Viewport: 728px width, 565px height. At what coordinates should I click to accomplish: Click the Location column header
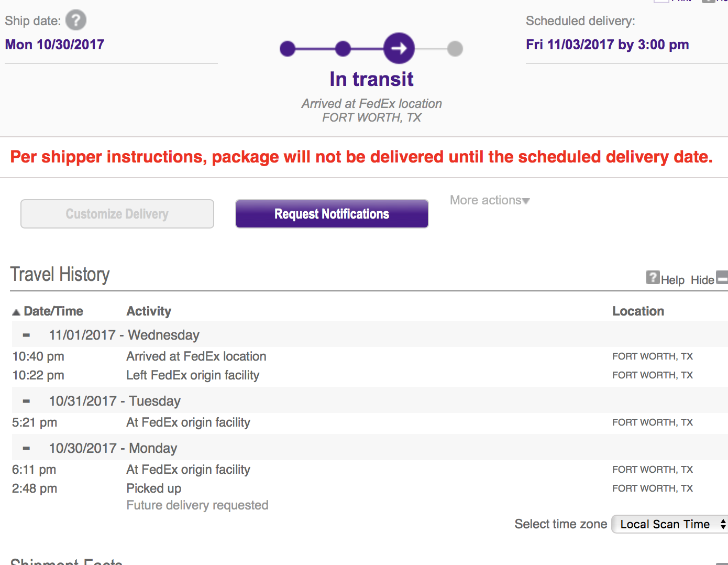(x=638, y=311)
